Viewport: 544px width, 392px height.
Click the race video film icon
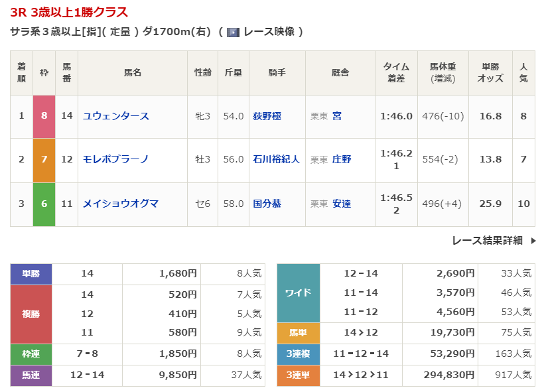pos(233,32)
